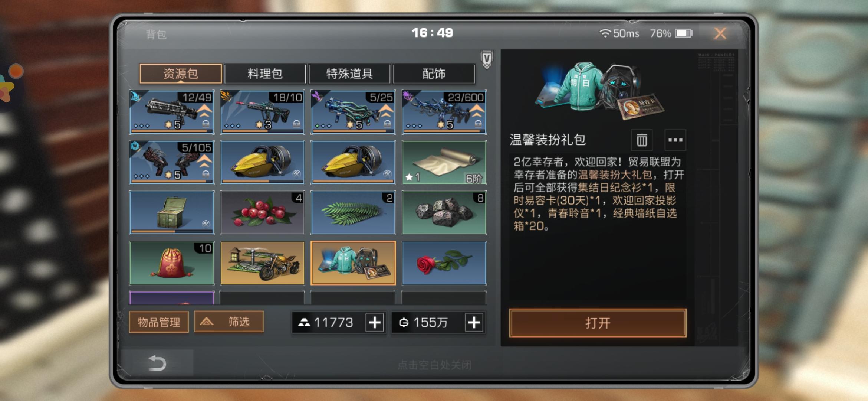Switch to the 特殊道具 tab
868x401 pixels.
[349, 74]
